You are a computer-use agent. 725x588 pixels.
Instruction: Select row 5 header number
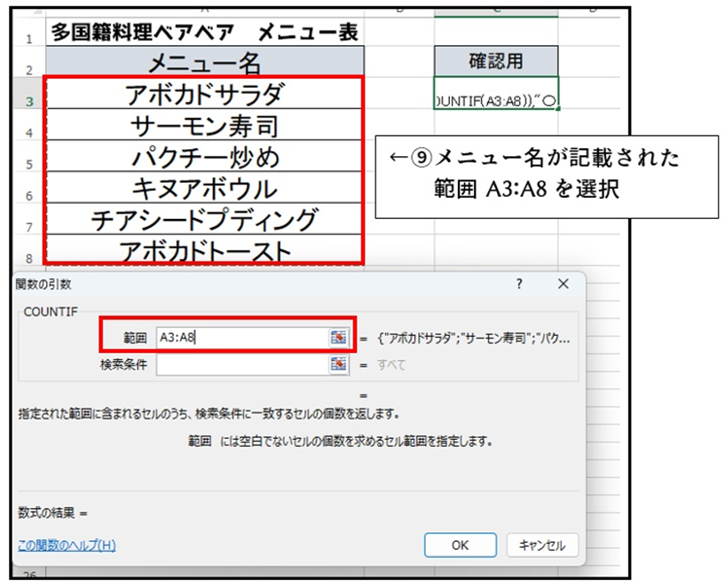29,164
